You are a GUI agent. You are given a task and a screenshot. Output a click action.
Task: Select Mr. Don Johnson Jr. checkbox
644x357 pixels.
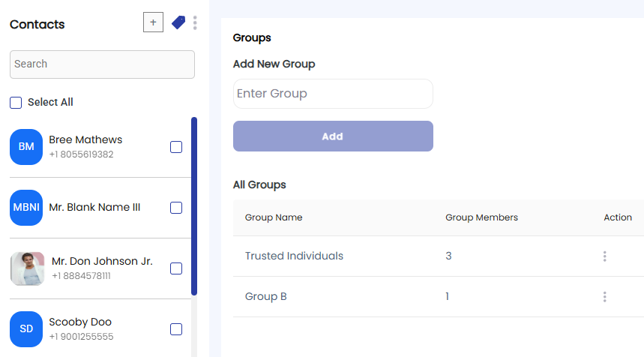tap(176, 268)
